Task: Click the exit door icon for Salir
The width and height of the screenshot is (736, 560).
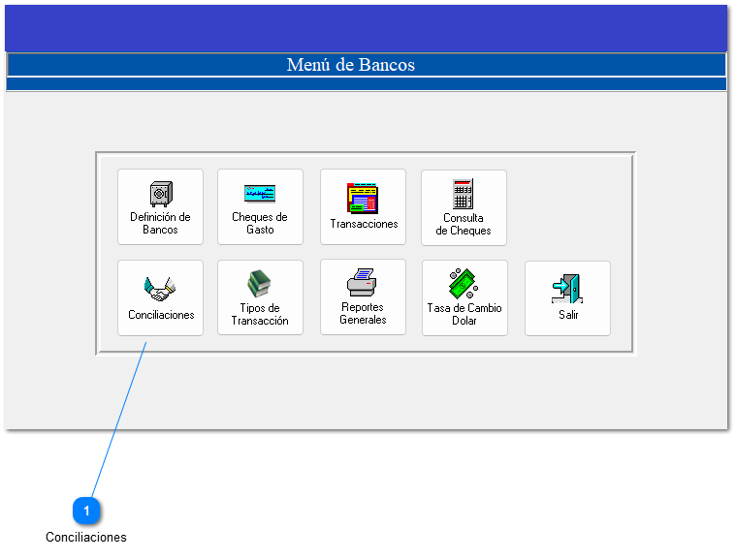Action: coord(567,289)
